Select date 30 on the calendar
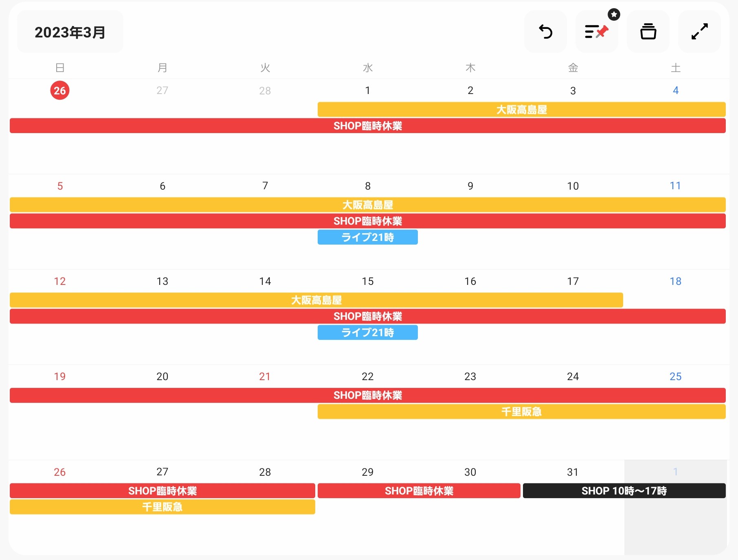738x560 pixels. [470, 472]
